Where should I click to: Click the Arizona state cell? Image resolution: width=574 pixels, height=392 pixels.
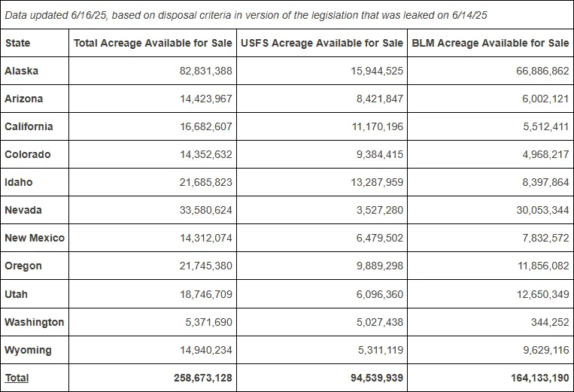[24, 99]
